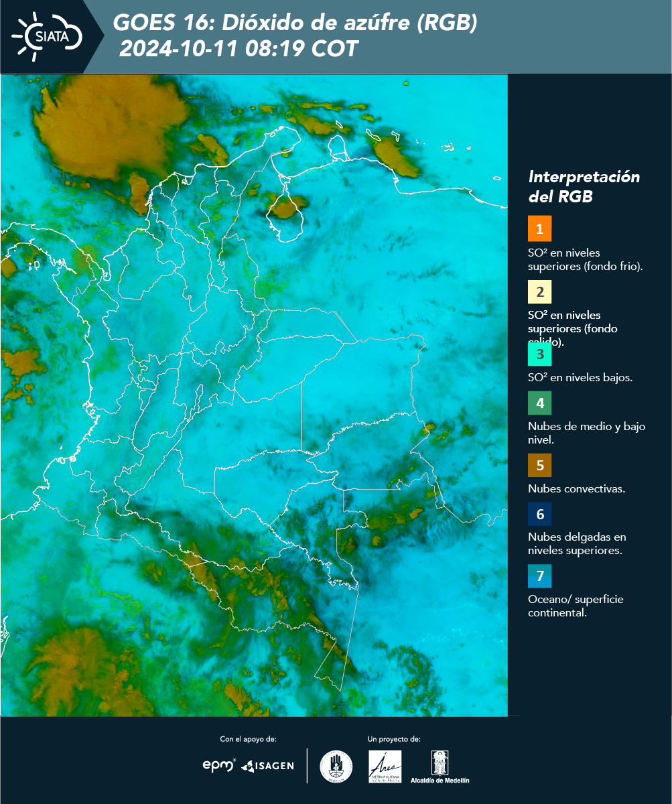Select the turquoise swatch numbered 3
Screen dimensions: 672x804
[539, 354]
